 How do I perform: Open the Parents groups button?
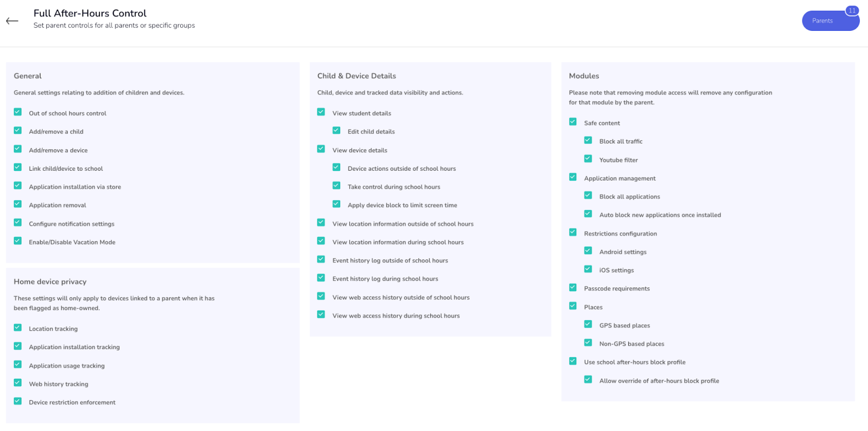coord(830,21)
